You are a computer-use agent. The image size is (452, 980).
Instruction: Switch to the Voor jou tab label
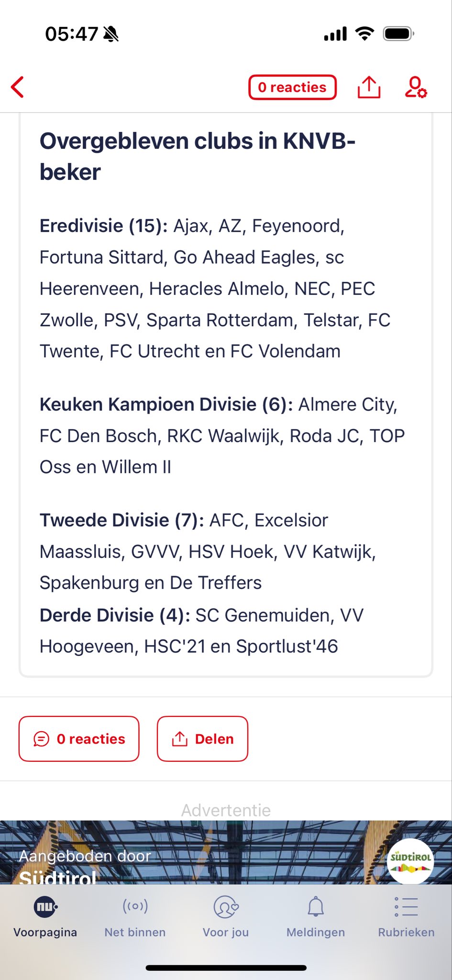[x=226, y=932]
